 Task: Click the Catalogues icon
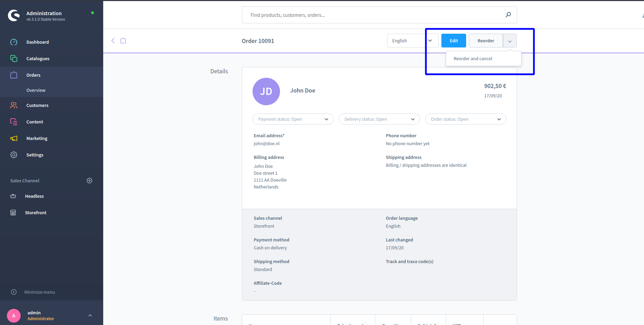(14, 58)
